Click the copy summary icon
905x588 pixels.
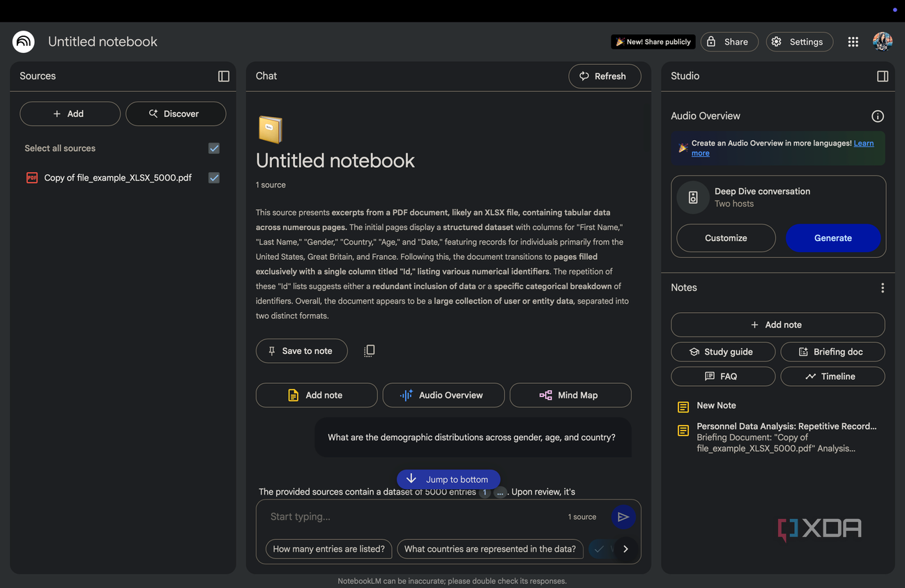370,351
